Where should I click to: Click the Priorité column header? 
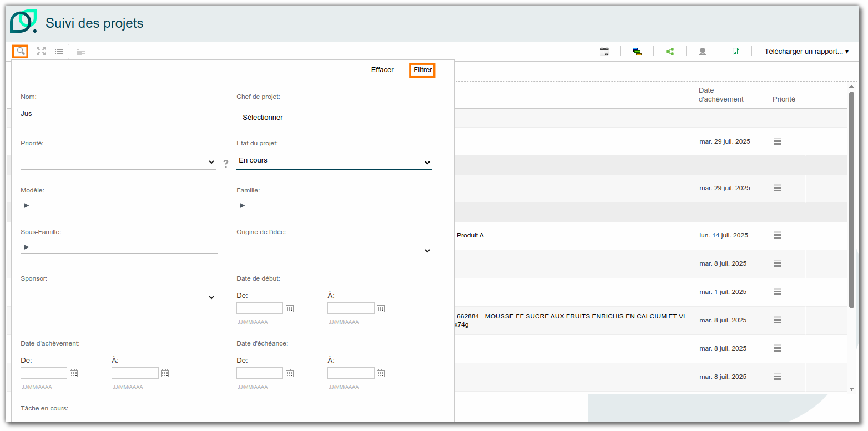tap(784, 99)
